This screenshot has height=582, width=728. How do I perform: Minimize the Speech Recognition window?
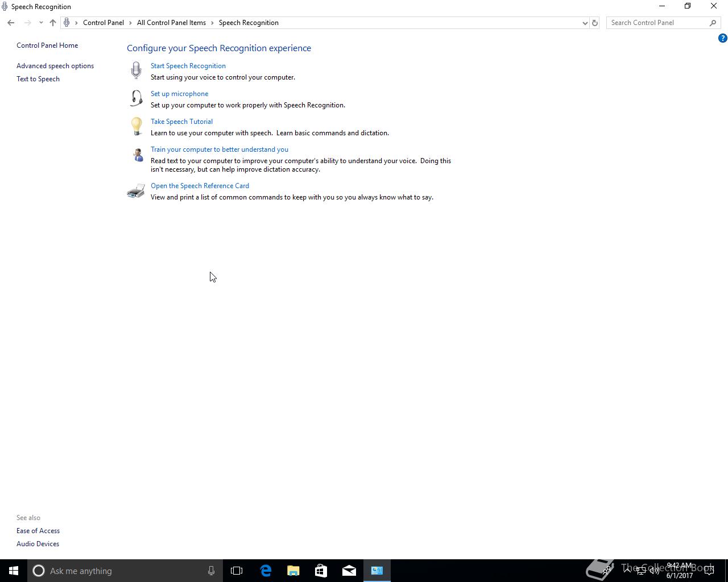tap(662, 6)
